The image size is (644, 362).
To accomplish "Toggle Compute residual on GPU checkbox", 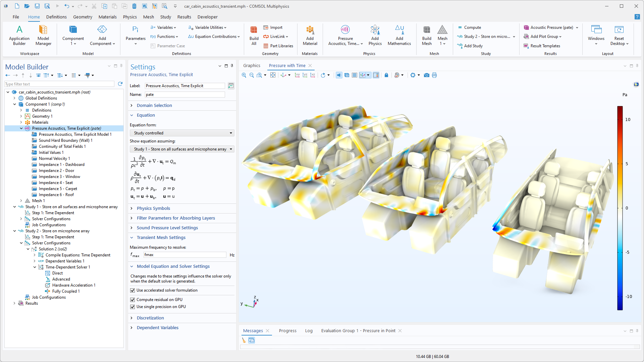I will pyautogui.click(x=132, y=300).
